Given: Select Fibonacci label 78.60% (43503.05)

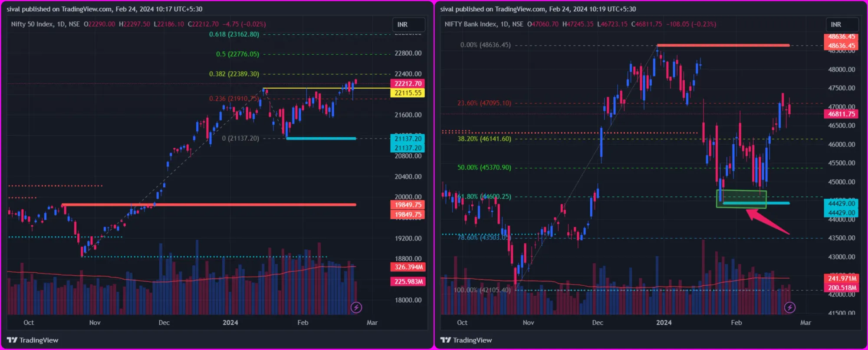Looking at the screenshot, I should 484,238.
